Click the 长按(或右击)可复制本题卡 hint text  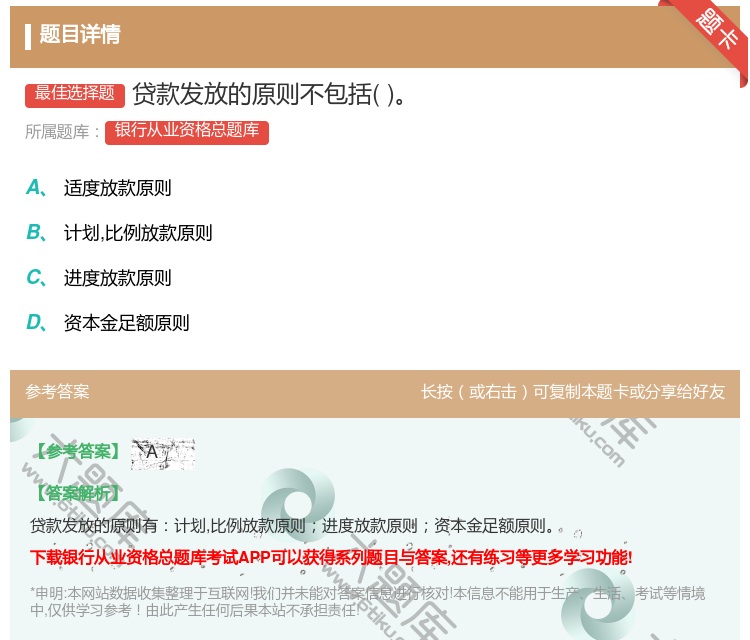(573, 392)
